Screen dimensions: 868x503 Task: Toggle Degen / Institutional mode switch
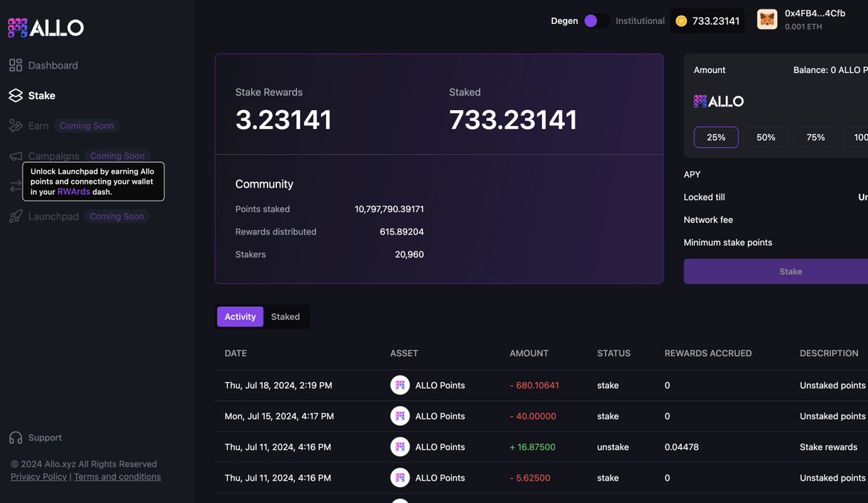point(596,21)
